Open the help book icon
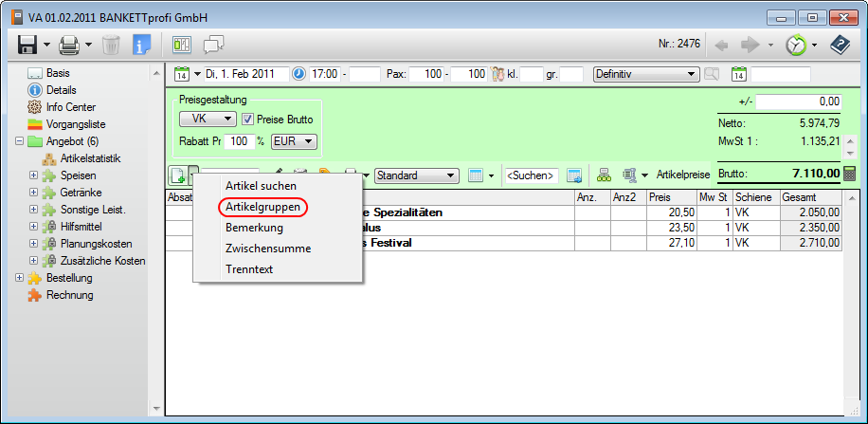This screenshot has height=424, width=868. click(x=840, y=45)
